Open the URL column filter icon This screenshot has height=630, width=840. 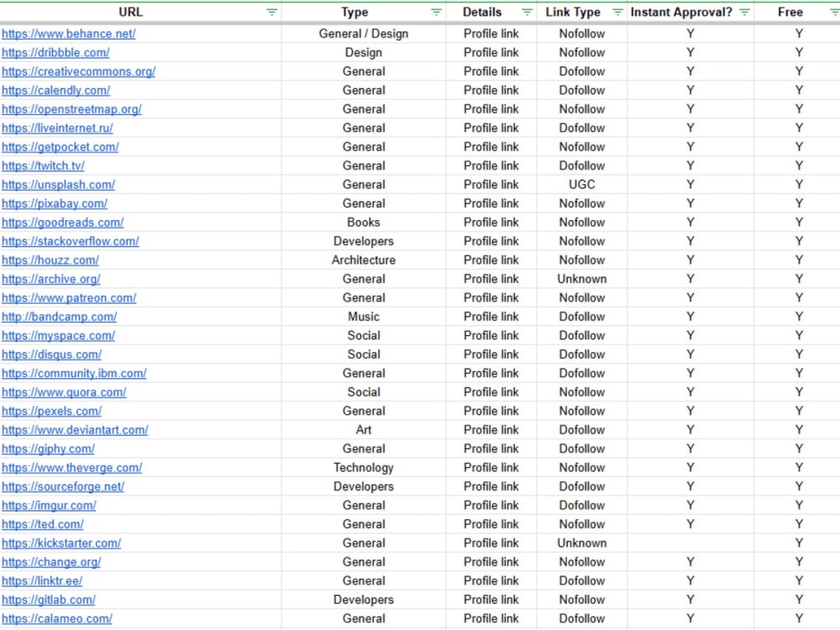[x=271, y=12]
